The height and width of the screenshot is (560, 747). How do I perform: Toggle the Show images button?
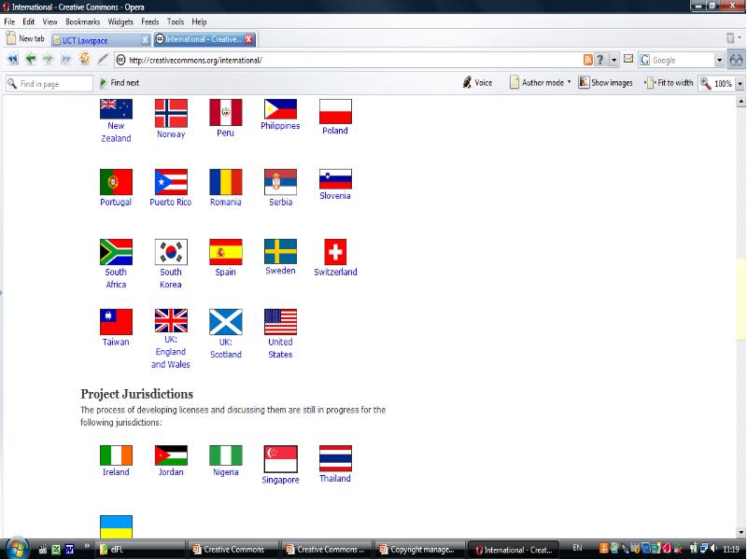coord(605,83)
